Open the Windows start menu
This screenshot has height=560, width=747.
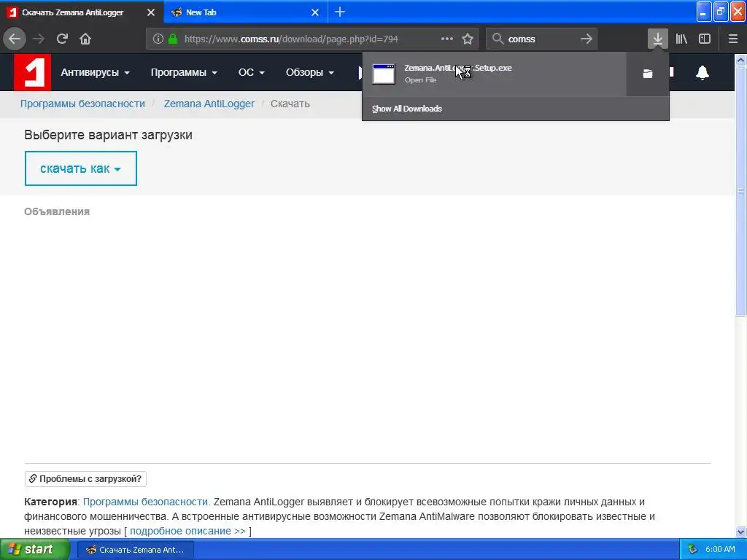click(x=34, y=550)
